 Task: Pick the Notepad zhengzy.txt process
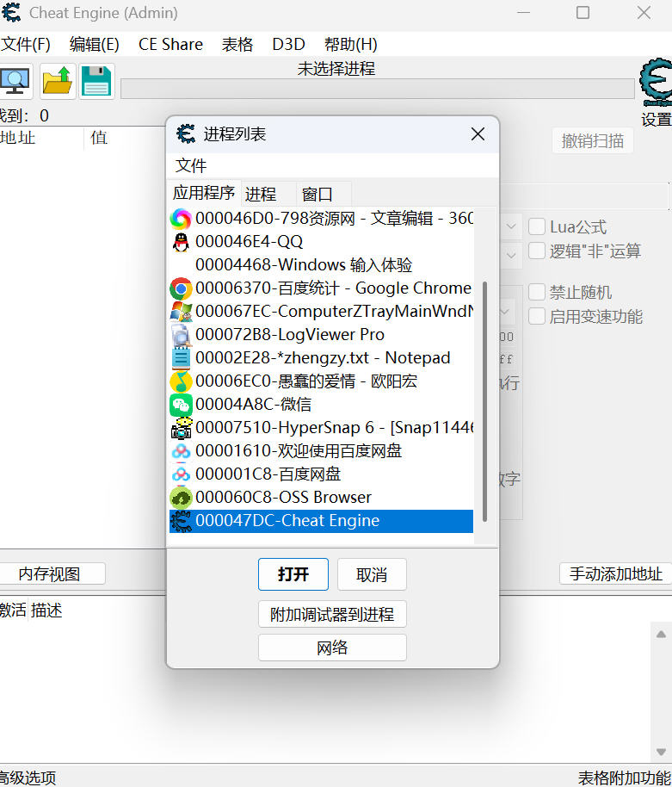point(322,357)
